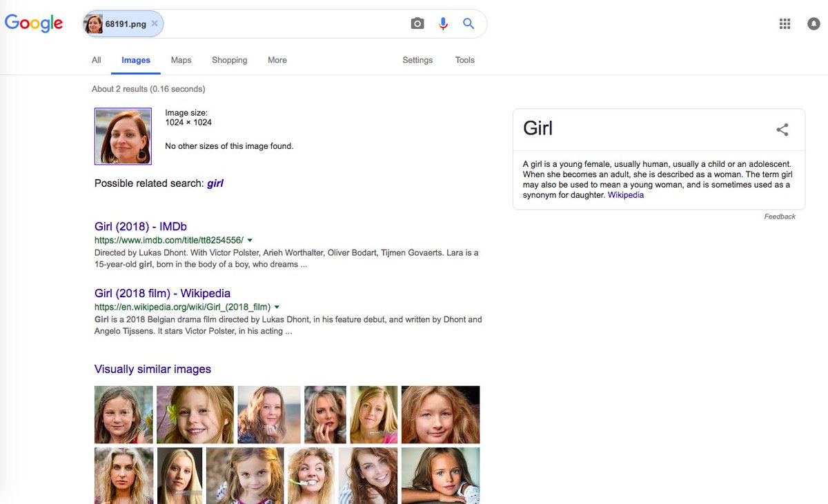Click the uploaded query image thumbnail
This screenshot has width=828, height=504.
pos(123,136)
